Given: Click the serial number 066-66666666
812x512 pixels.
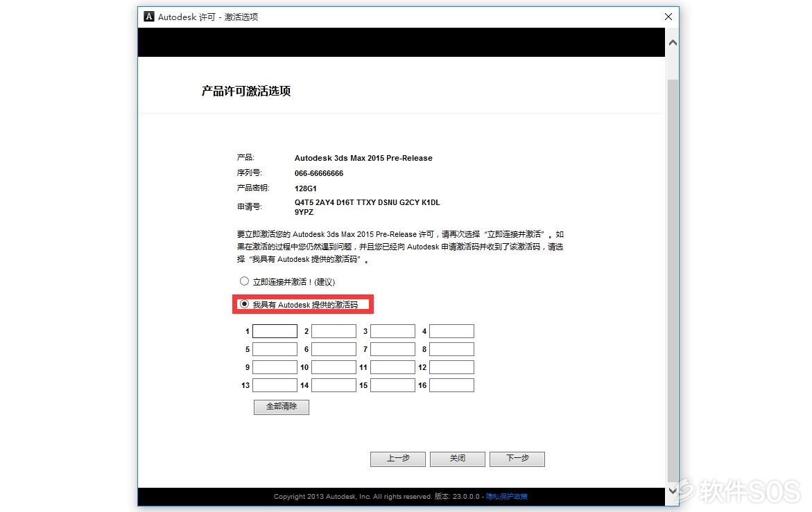Looking at the screenshot, I should click(319, 173).
